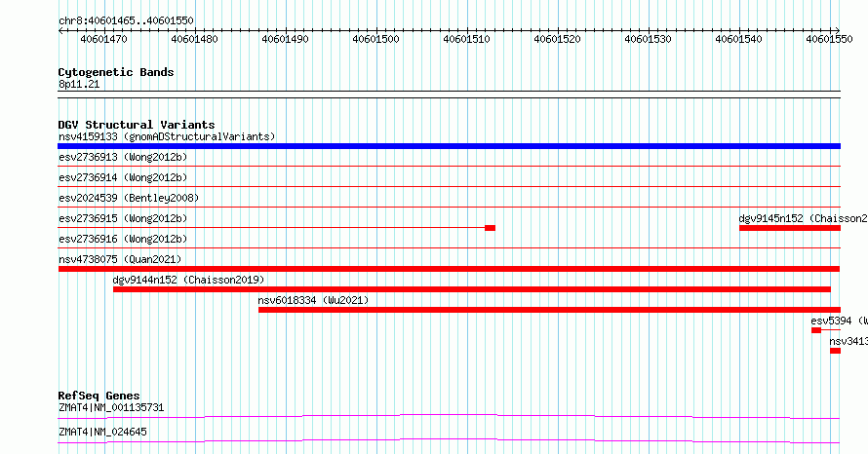Click the thick red nsv4738075 variant bar

coord(449,269)
